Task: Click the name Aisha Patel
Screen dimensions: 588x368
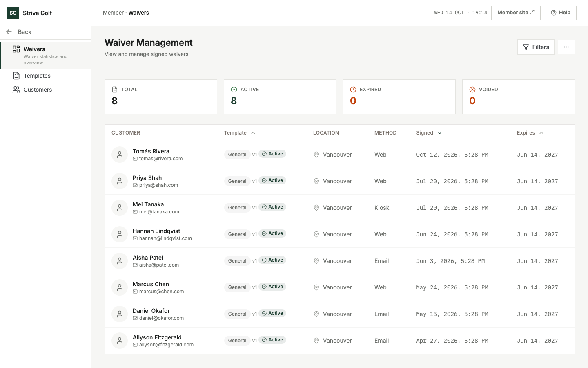Action: [x=148, y=258]
